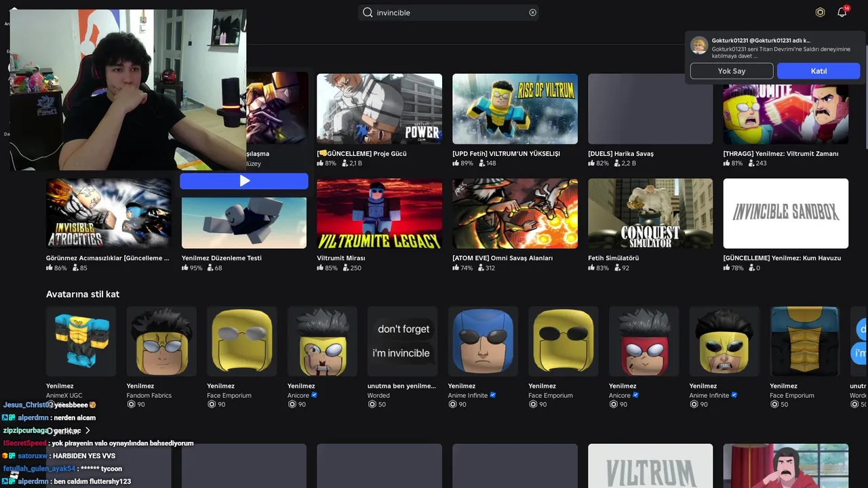Select Fandom Fabrics Yenilmez head item
Image resolution: width=868 pixels, height=488 pixels.
pos(161,341)
